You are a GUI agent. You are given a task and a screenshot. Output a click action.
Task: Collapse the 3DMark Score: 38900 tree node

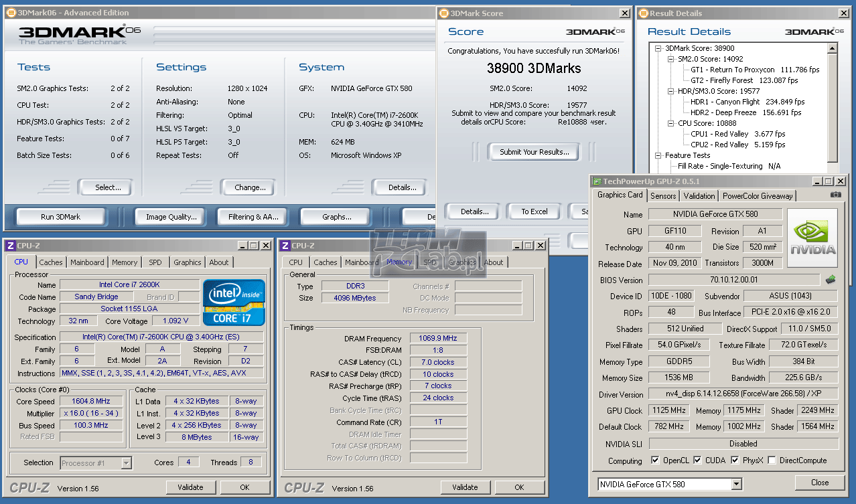tap(658, 48)
